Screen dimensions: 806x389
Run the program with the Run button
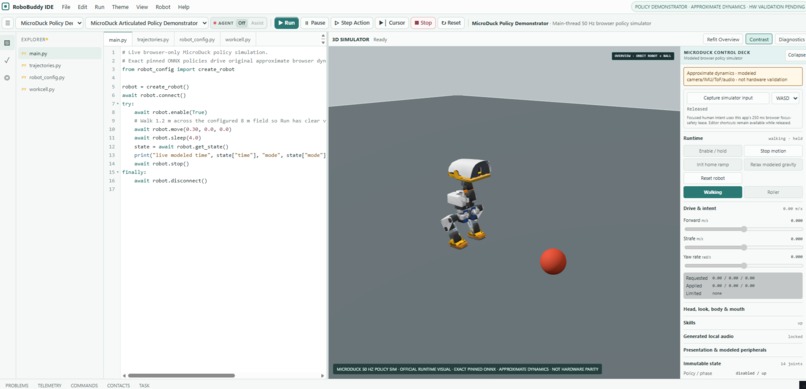286,23
